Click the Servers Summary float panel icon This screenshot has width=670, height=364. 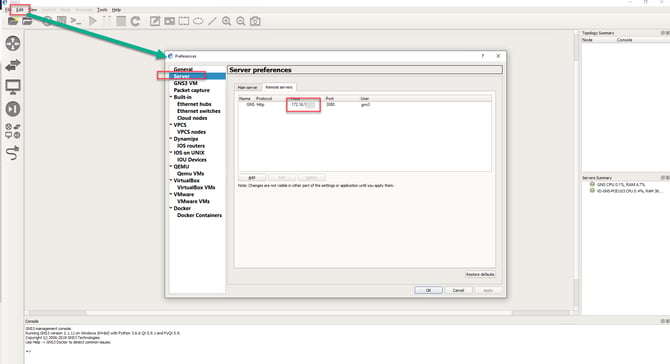point(663,178)
